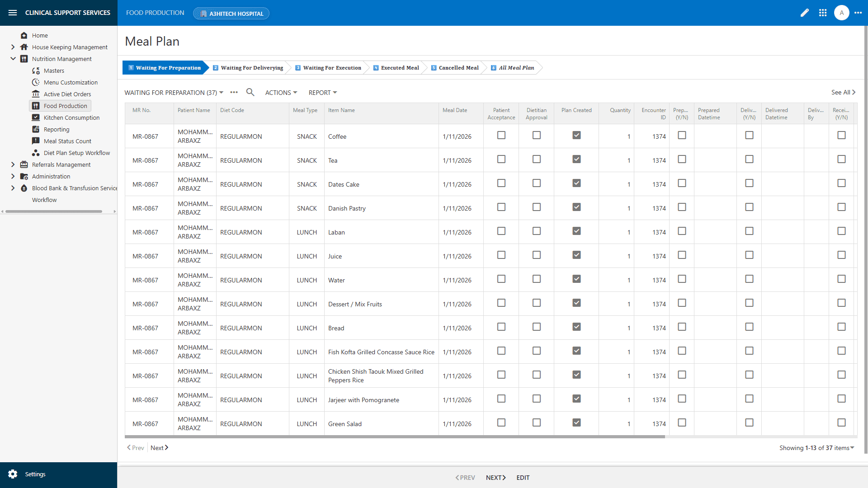Click the pencil edit icon in top bar
The image size is (868, 488).
[x=805, y=13]
